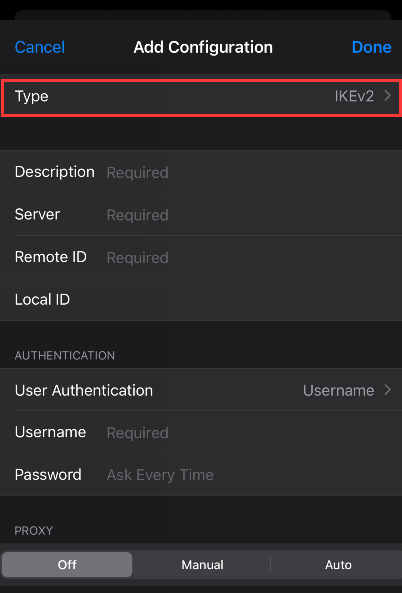Tap the Username value in User Authentication
Image resolution: width=402 pixels, height=593 pixels.
338,390
